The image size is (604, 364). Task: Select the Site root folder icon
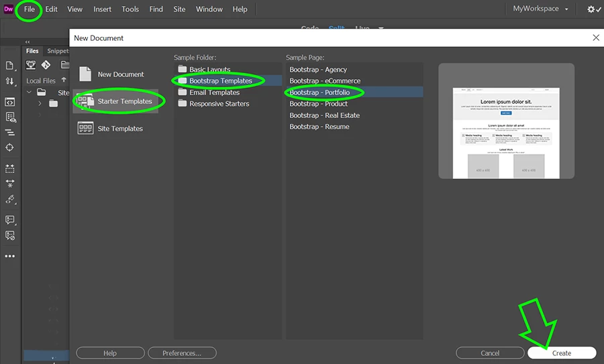(x=41, y=93)
